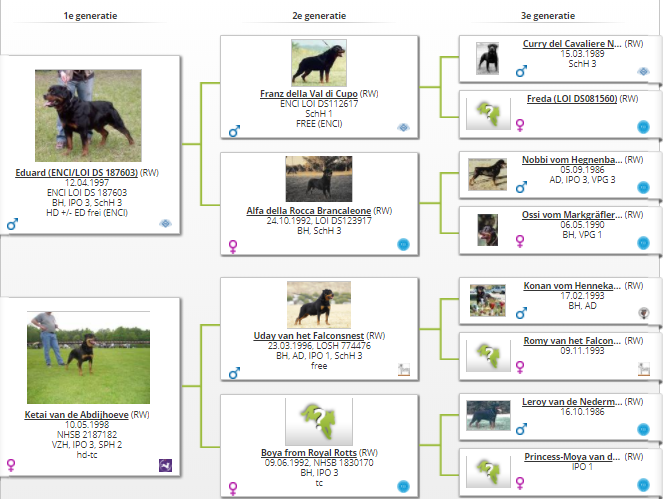Click the dog badge icon on Romy's card
Viewport: 663px width, 499px height.
(644, 369)
